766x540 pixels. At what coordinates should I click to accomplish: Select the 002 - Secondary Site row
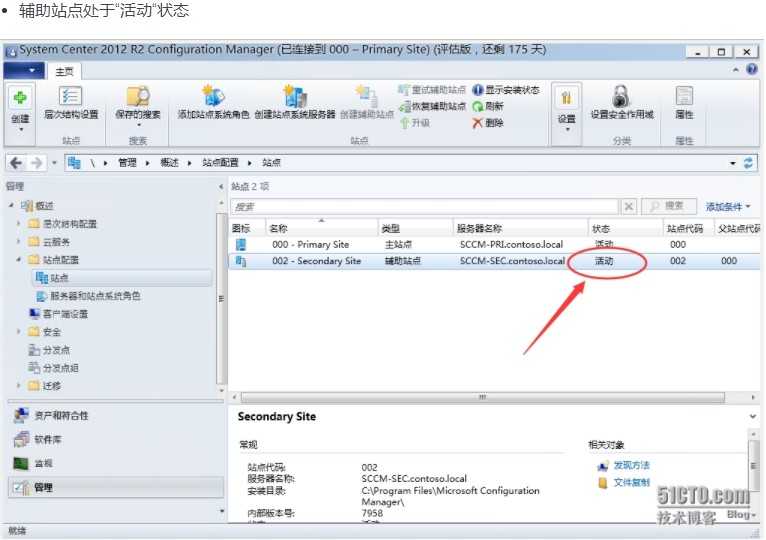[494, 261]
